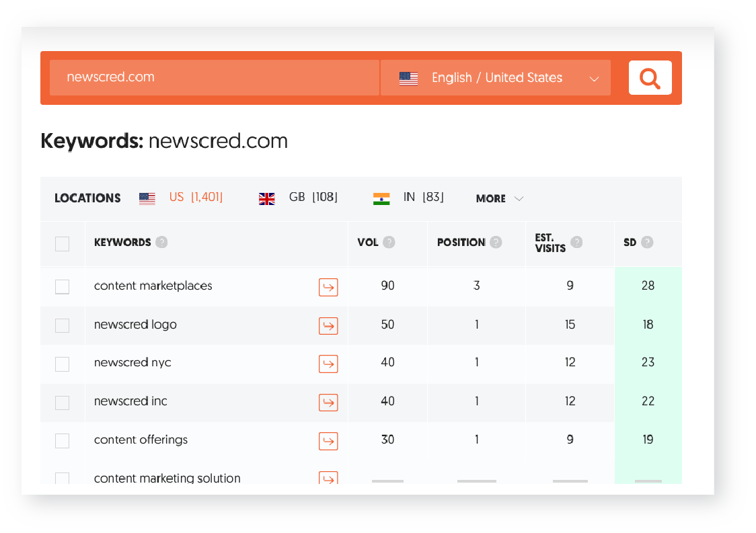Open arrow icon for content marketplaces
Viewport: 756px width, 533px height.
click(328, 287)
